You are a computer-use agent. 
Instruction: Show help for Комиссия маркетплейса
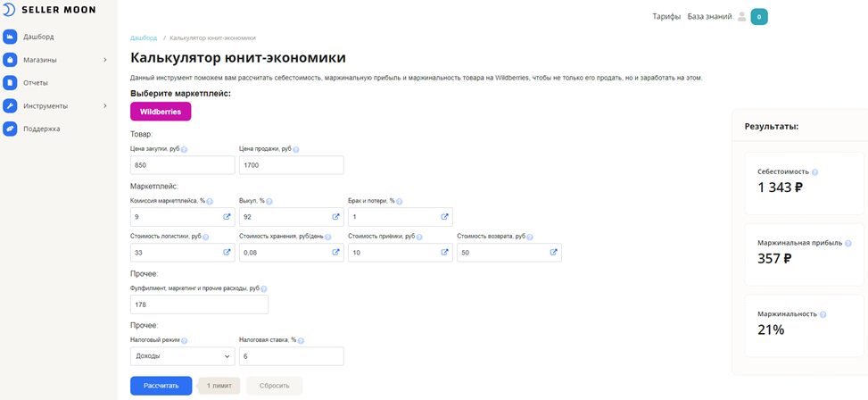[210, 202]
